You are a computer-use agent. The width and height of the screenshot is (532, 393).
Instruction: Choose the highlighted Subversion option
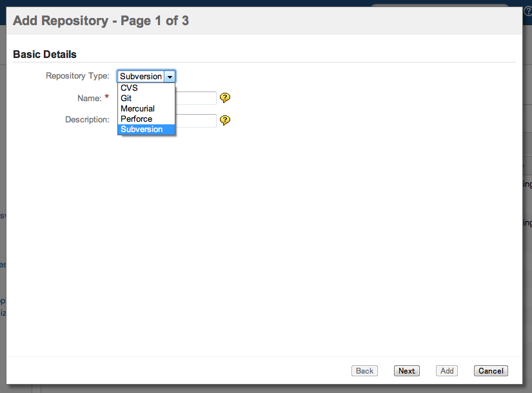point(146,129)
